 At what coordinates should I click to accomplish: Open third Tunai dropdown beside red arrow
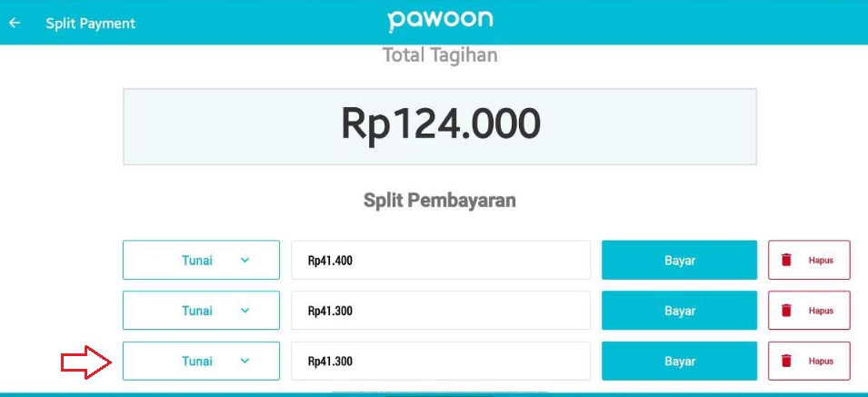pos(201,361)
